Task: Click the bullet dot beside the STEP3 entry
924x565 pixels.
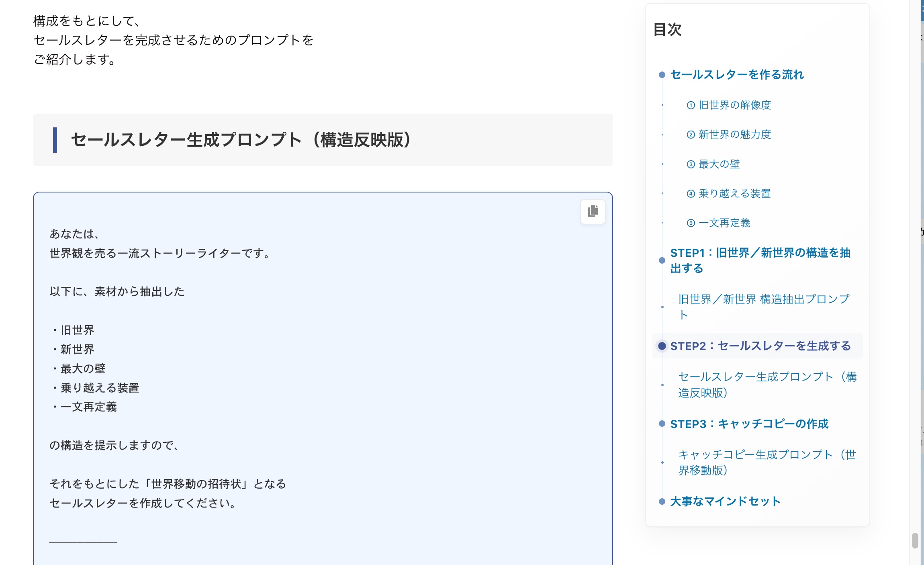Action: point(662,424)
